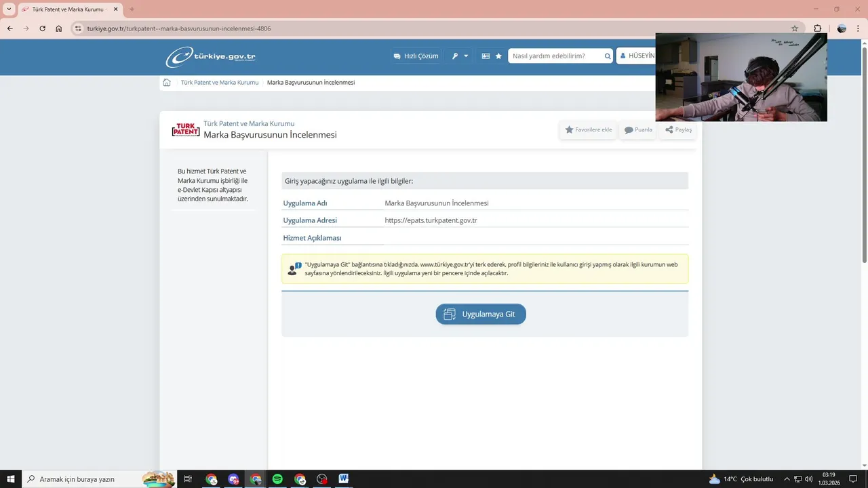
Task: Share the page with Paylaş
Action: pyautogui.click(x=678, y=129)
